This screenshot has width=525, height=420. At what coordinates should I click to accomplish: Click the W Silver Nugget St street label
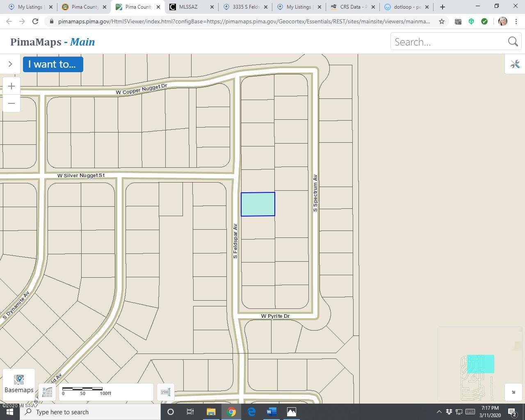[81, 176]
